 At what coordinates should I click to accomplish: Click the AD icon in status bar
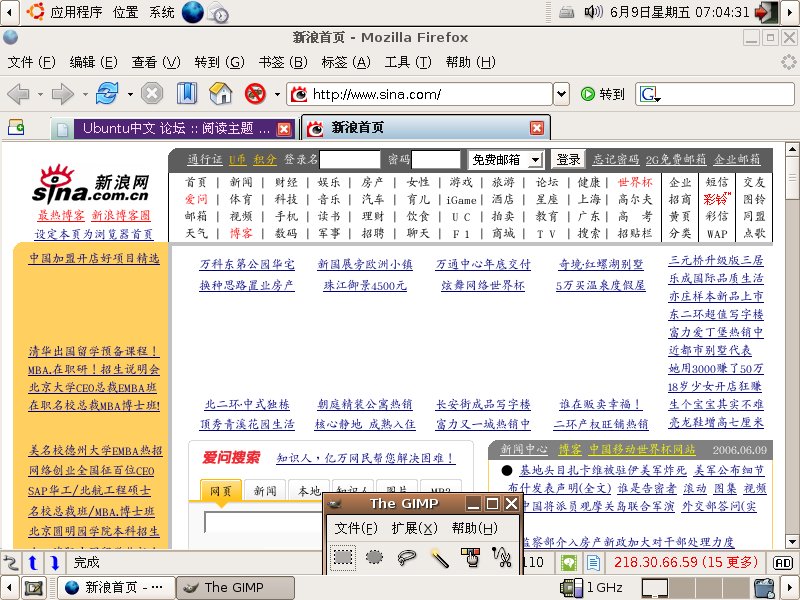[x=783, y=563]
